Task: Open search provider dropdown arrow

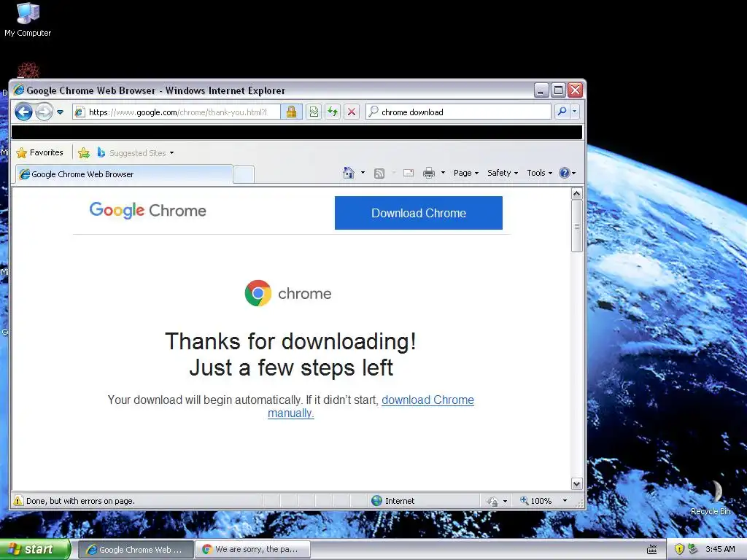Action: (x=575, y=112)
